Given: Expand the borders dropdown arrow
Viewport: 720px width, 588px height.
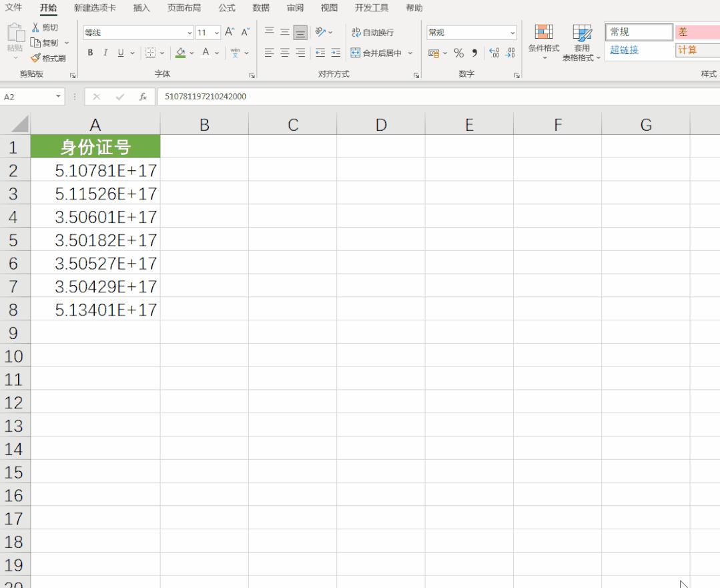Looking at the screenshot, I should click(162, 53).
